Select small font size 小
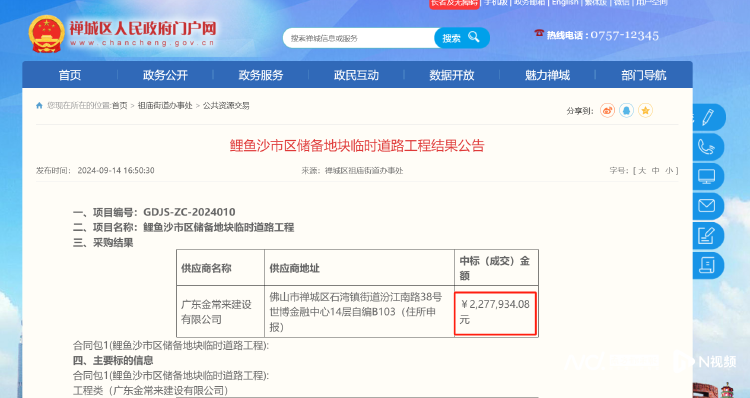Viewport: 750px width, 398px height. coord(669,170)
